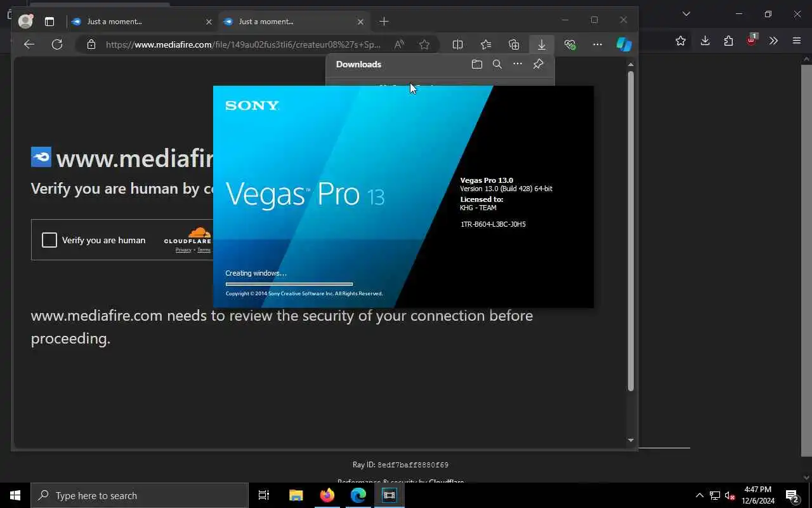Go back in the Edge browser
Viewport: 812px width, 508px height.
29,44
